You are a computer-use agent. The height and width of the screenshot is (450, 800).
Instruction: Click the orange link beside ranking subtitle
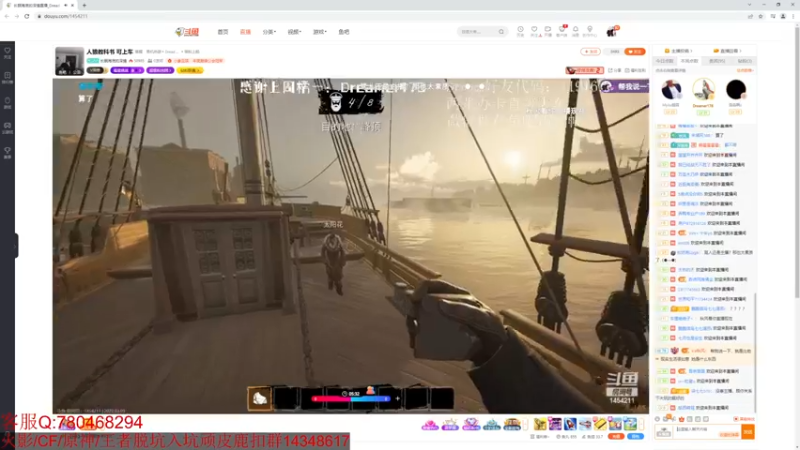click(x=744, y=70)
